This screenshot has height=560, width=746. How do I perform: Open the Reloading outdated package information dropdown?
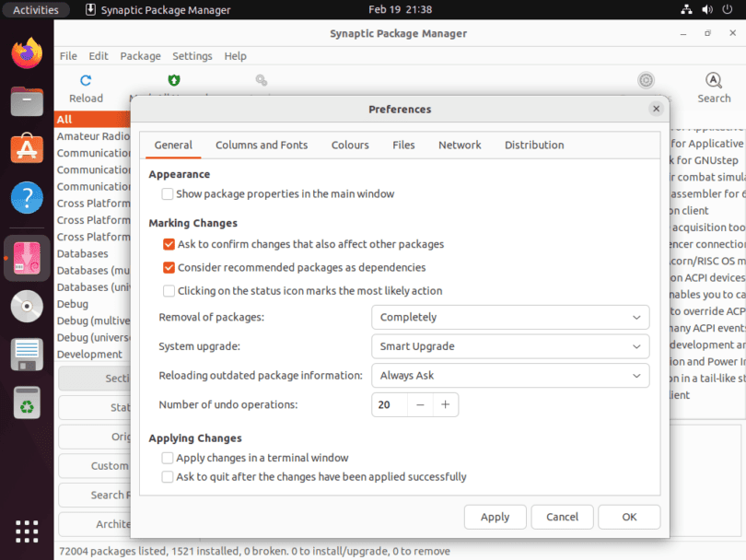[x=511, y=376]
